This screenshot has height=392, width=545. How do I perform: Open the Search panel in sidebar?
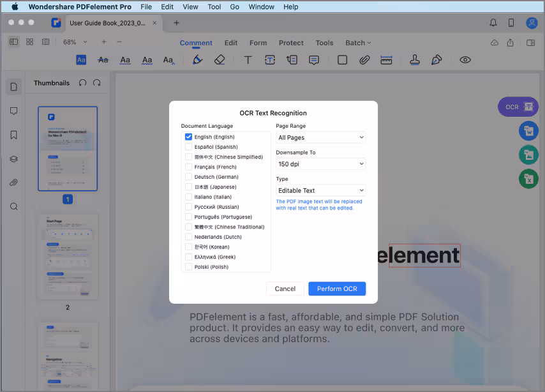[x=13, y=207]
